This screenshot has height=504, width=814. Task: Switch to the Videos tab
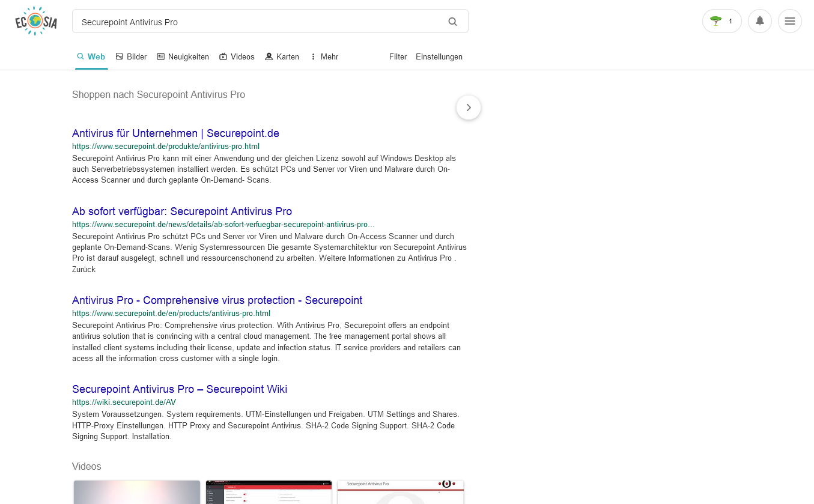pos(237,56)
